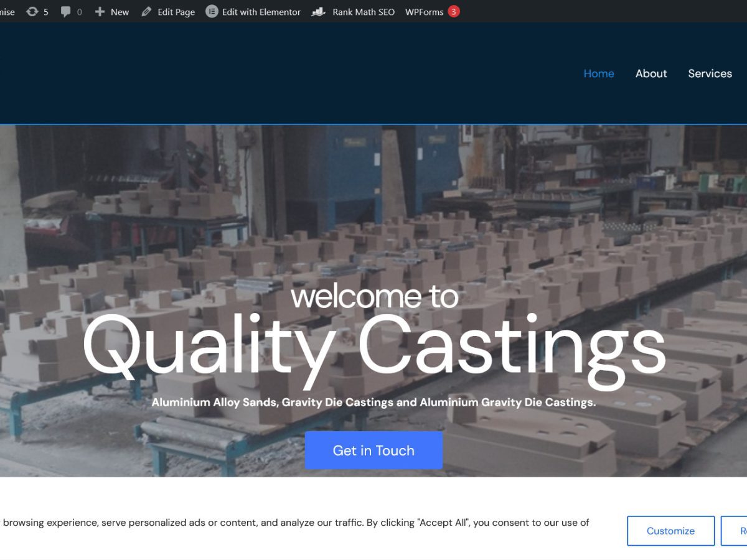Go to the Home navigation link

point(599,73)
